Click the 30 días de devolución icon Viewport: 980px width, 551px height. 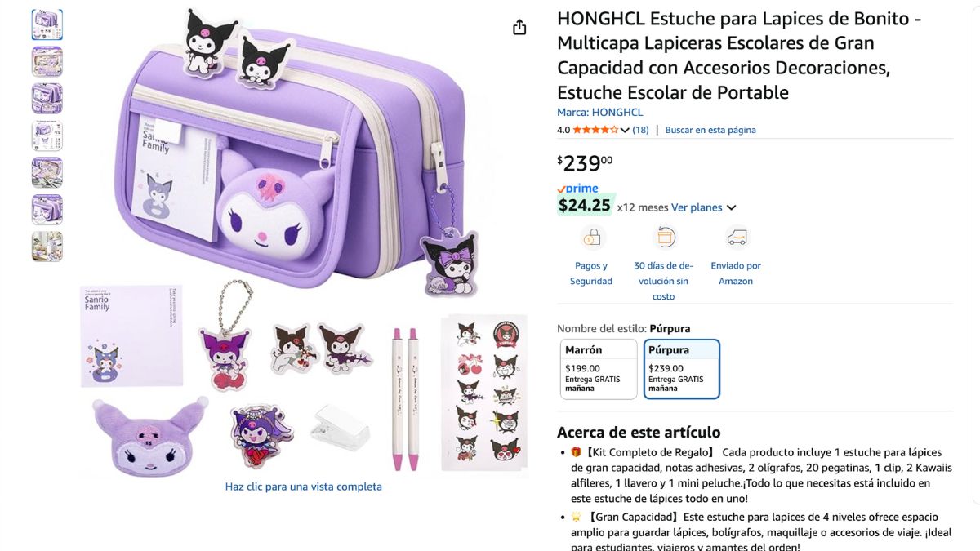click(x=664, y=238)
